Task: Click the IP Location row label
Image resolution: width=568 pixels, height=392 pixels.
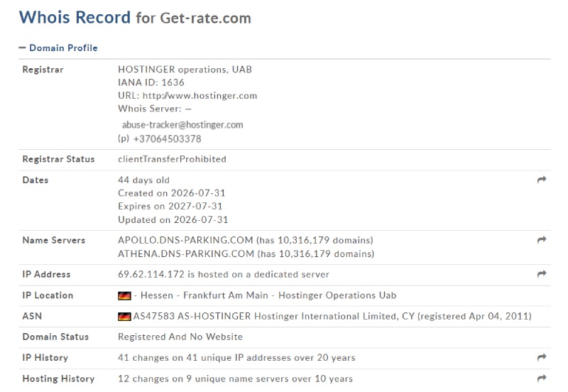Action: click(48, 295)
